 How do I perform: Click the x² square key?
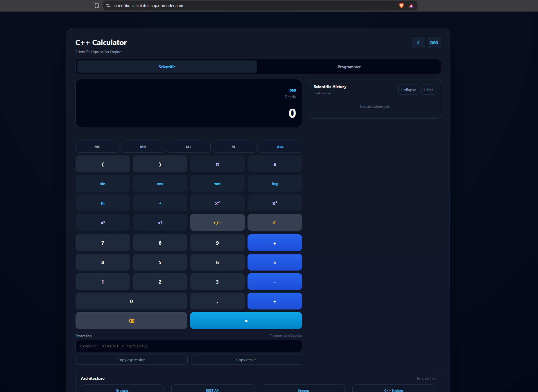point(217,203)
